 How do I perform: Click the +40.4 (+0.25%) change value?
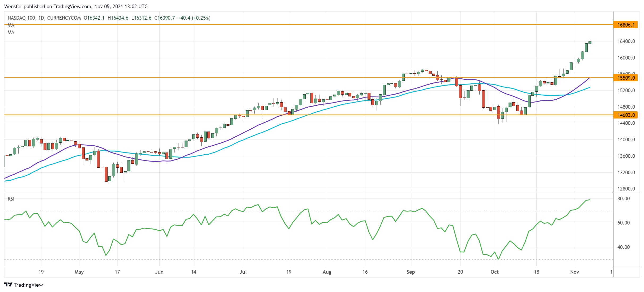194,18
